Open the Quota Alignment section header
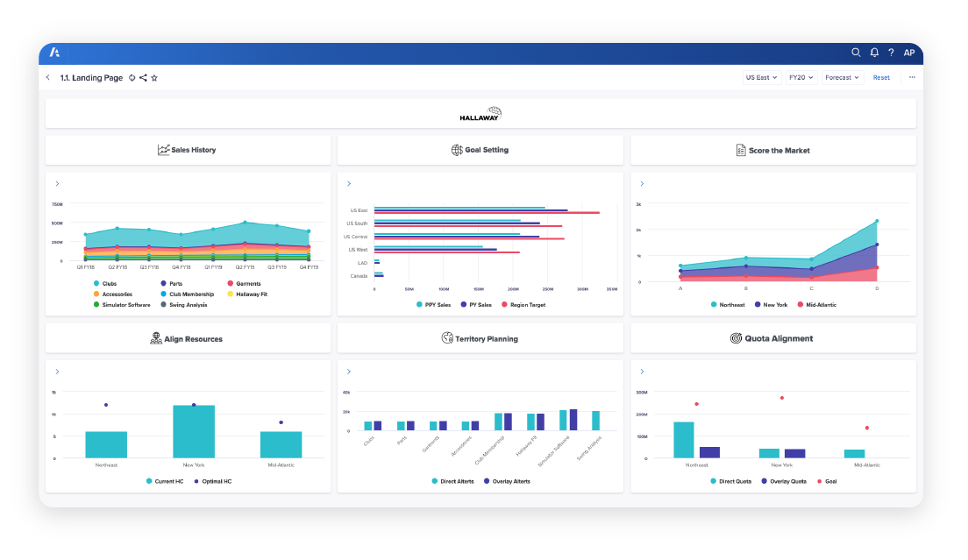Viewport: 968px width, 560px height. (773, 338)
